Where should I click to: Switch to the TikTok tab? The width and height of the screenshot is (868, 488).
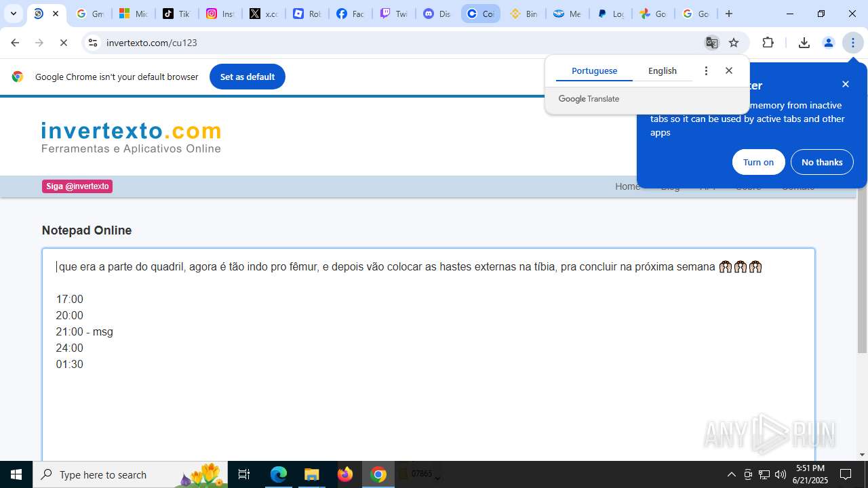(176, 14)
